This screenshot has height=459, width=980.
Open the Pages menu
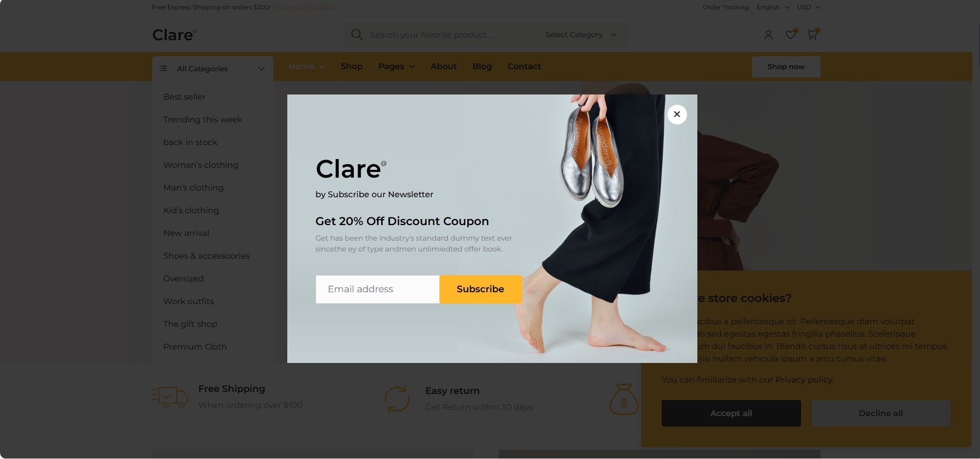[x=396, y=67]
